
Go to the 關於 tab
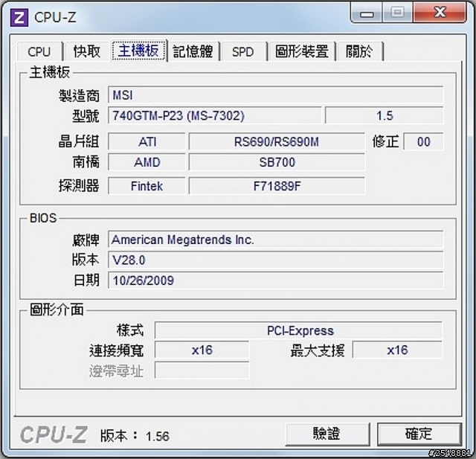tap(359, 51)
